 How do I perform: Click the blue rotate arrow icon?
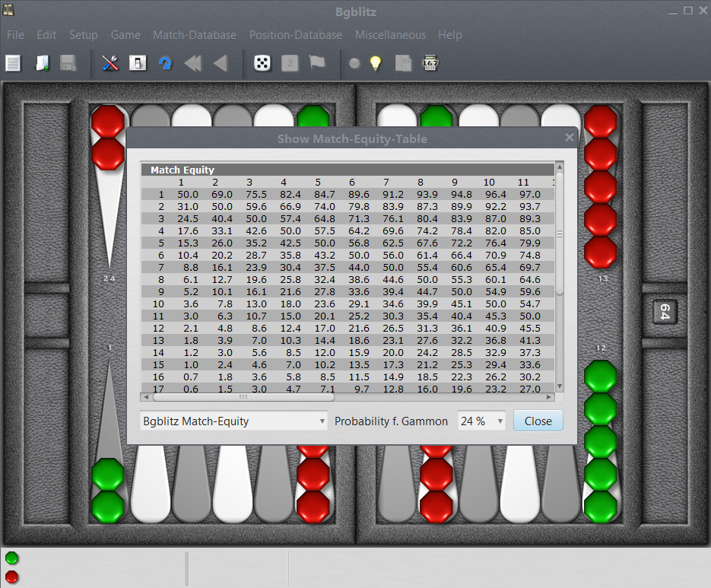point(165,63)
